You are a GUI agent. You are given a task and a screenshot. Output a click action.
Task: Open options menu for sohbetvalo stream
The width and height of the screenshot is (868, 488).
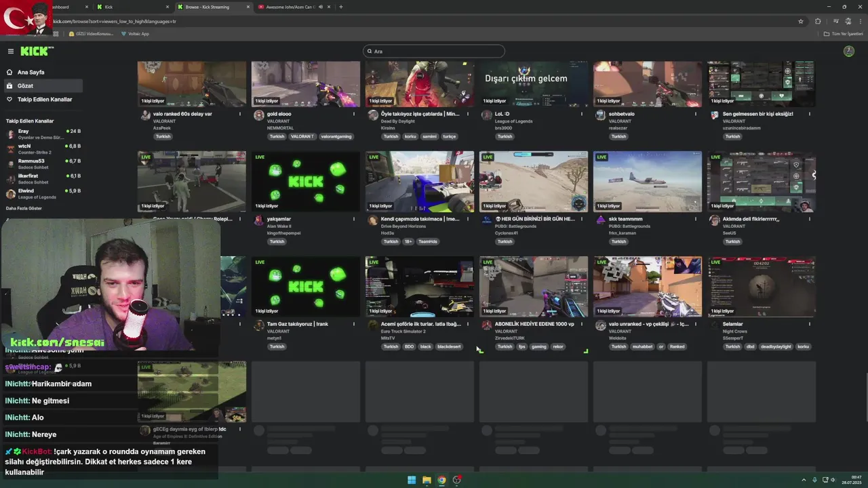click(x=696, y=114)
